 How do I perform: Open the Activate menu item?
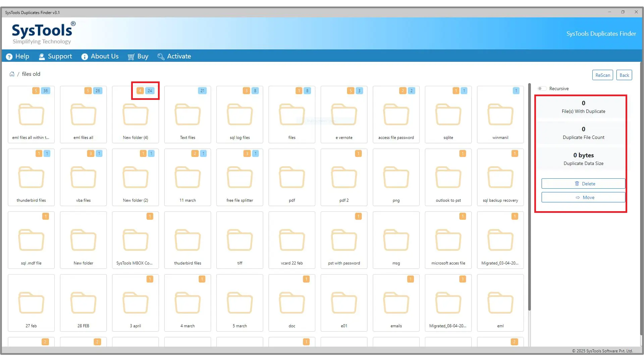(174, 56)
